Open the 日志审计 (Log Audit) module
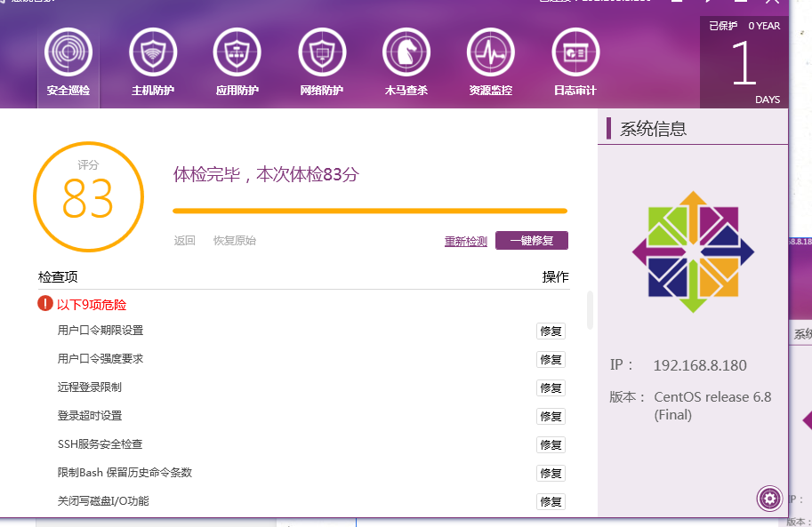Viewport: 812px width, 527px height. pos(575,62)
